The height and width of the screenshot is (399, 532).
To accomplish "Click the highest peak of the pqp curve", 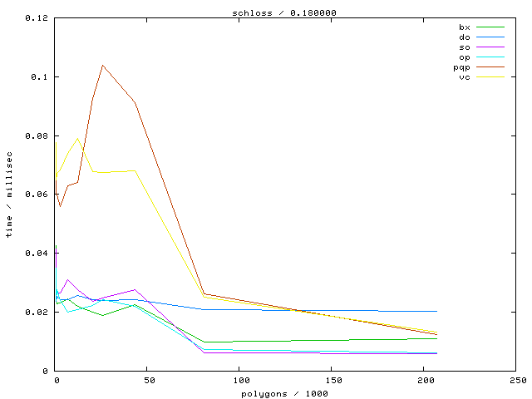I will tap(102, 65).
